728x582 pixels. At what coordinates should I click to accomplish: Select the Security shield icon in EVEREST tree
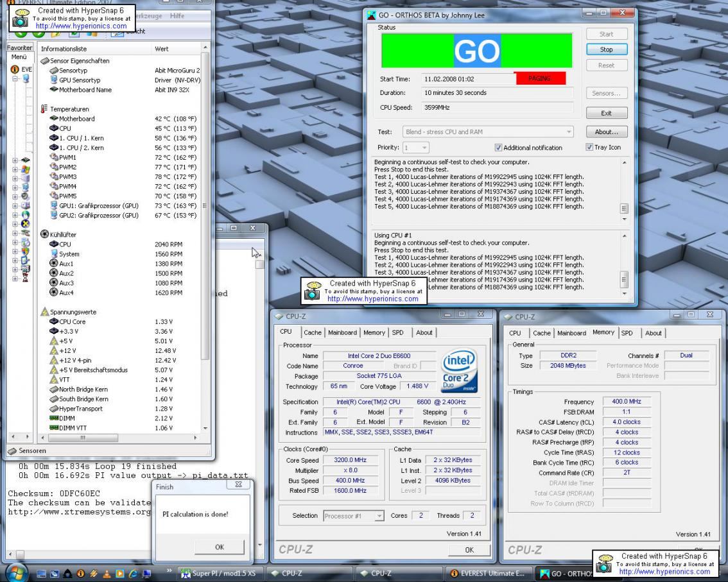26,251
